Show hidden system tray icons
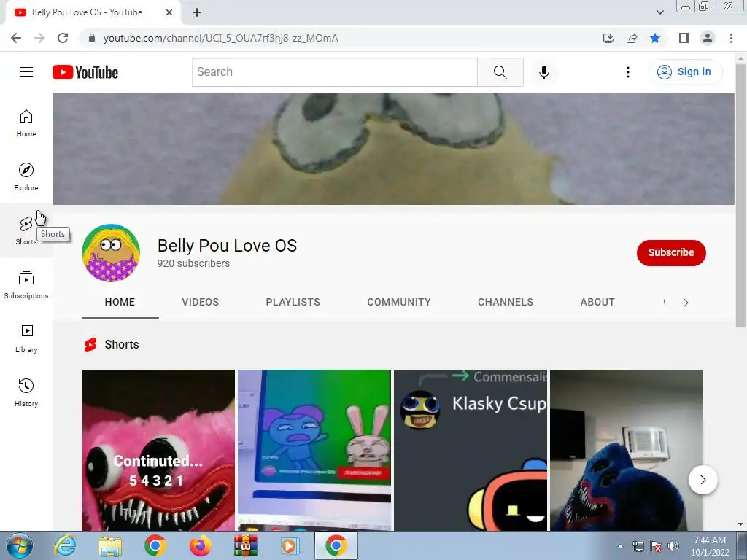The image size is (747, 560). click(620, 546)
